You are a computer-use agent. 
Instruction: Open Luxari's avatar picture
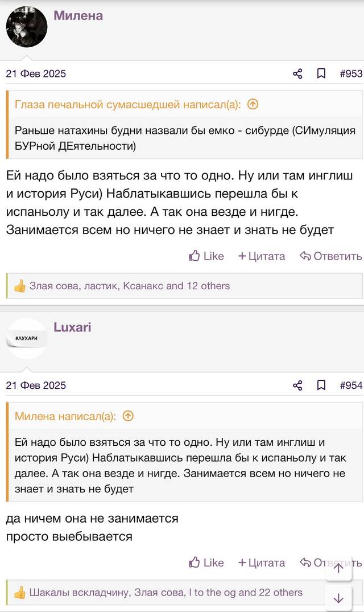[x=27, y=338]
